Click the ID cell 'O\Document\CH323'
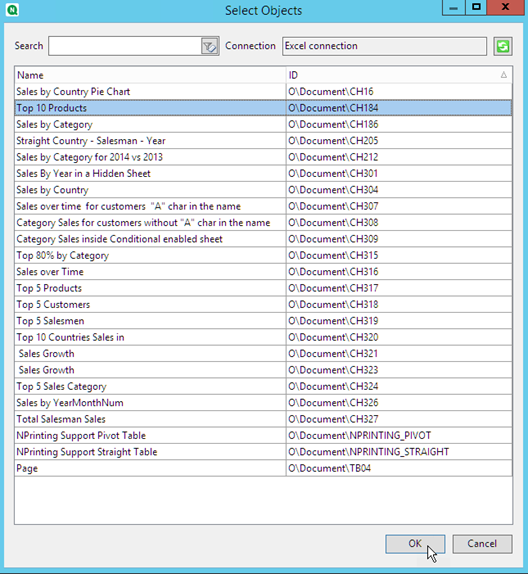The width and height of the screenshot is (528, 574). tap(399, 370)
